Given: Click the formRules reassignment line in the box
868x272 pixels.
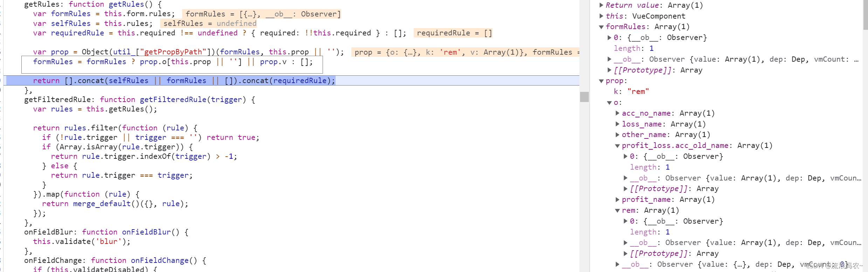Looking at the screenshot, I should 173,62.
